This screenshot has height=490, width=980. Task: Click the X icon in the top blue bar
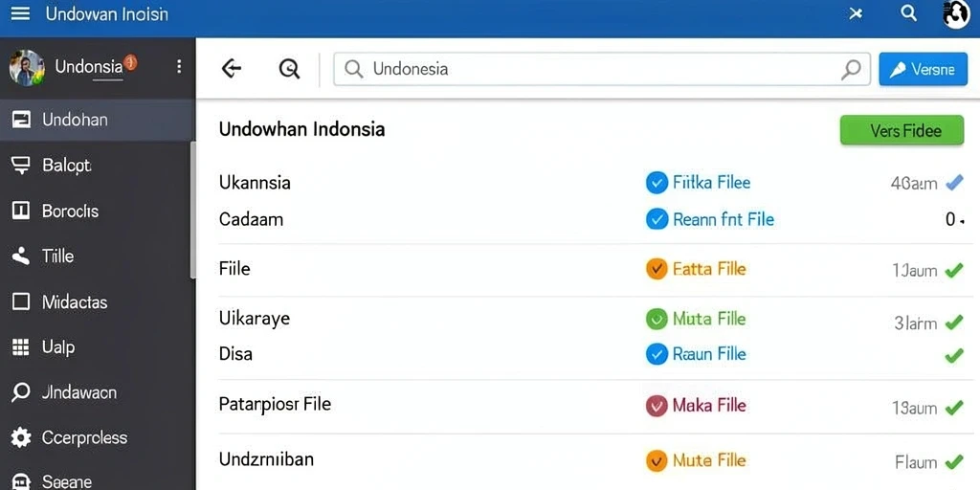pos(856,13)
